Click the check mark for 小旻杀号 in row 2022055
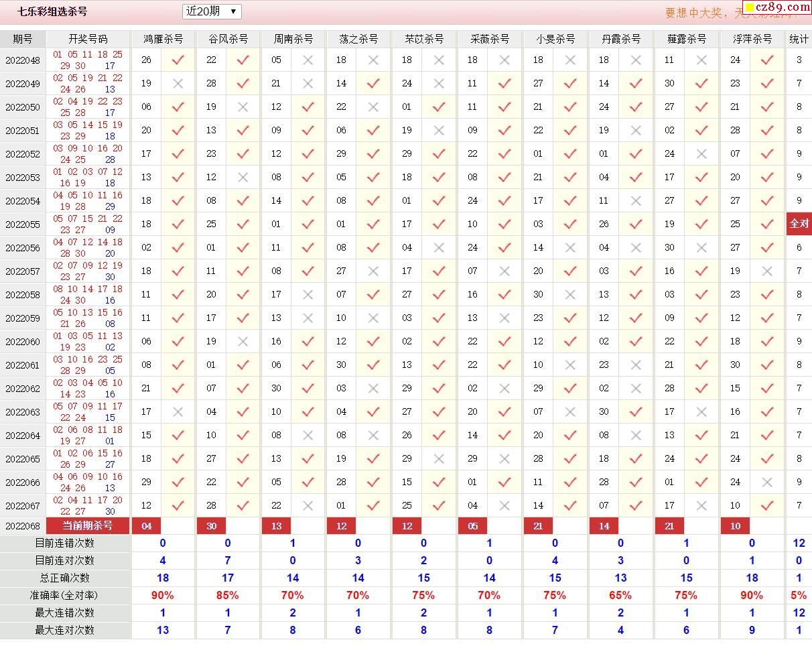 570,224
